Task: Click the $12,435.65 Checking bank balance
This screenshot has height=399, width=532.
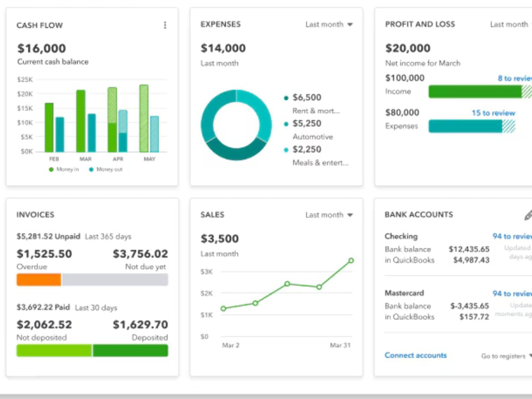Action: tap(469, 250)
